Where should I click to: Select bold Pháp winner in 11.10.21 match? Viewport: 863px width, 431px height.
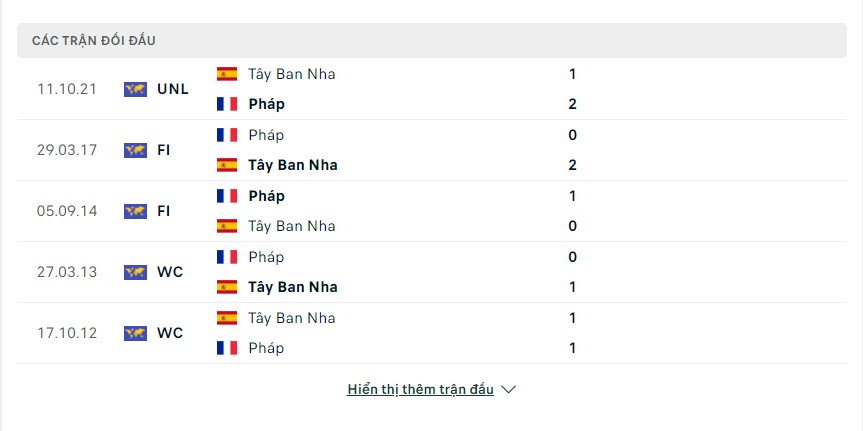pos(266,105)
